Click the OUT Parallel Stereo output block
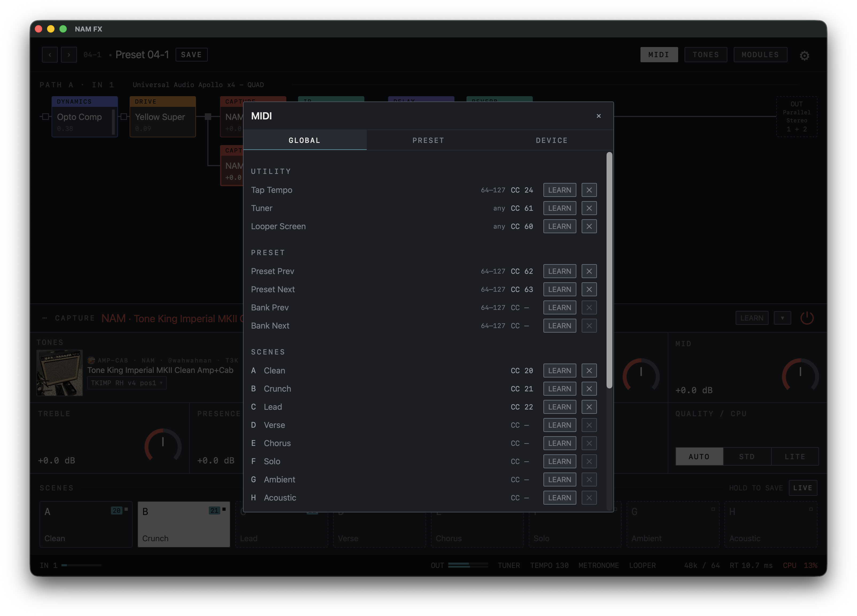This screenshot has width=857, height=616. point(797,117)
